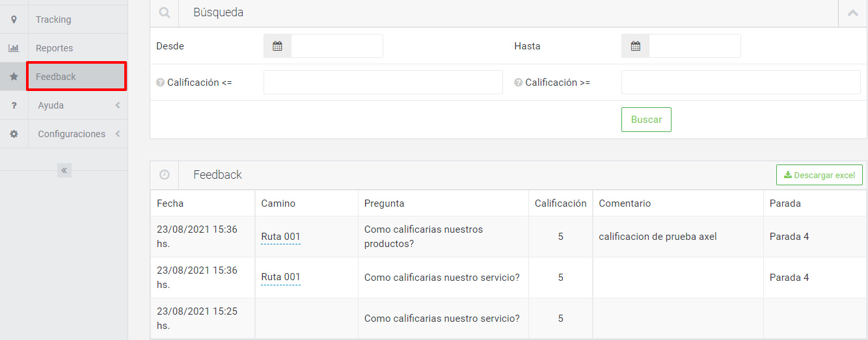This screenshot has width=868, height=340.
Task: Click the Reportes bar chart icon
Action: click(14, 48)
